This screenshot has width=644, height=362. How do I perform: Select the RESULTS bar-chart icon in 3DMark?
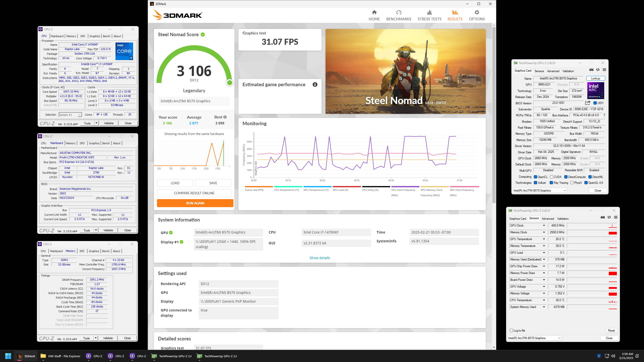455,12
